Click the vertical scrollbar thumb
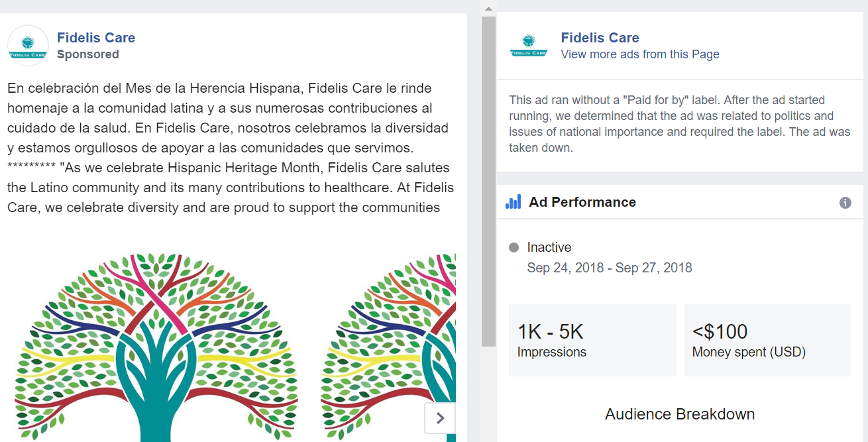 [488, 179]
